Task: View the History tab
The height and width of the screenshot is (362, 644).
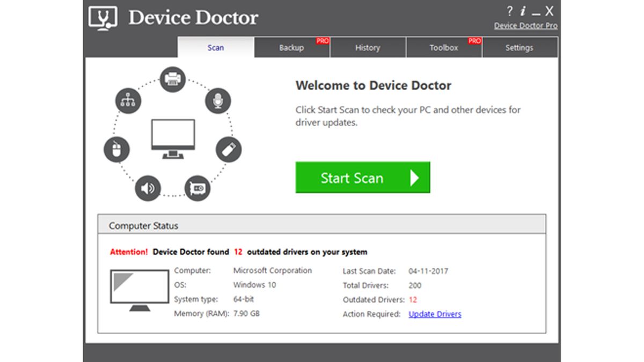Action: (x=368, y=47)
